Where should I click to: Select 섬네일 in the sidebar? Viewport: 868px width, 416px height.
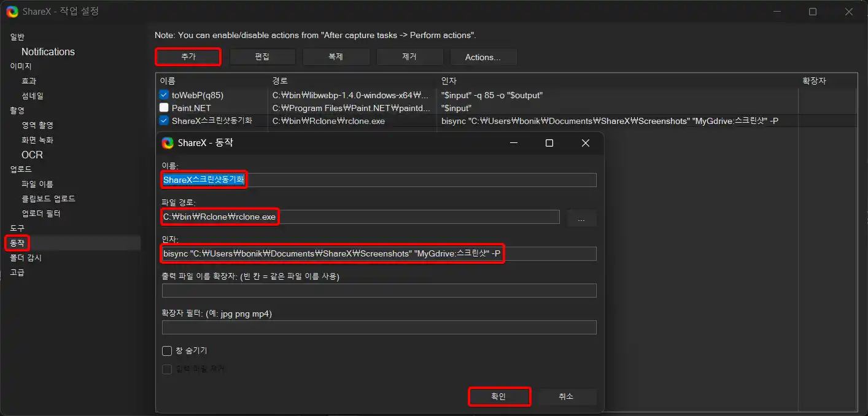point(33,96)
